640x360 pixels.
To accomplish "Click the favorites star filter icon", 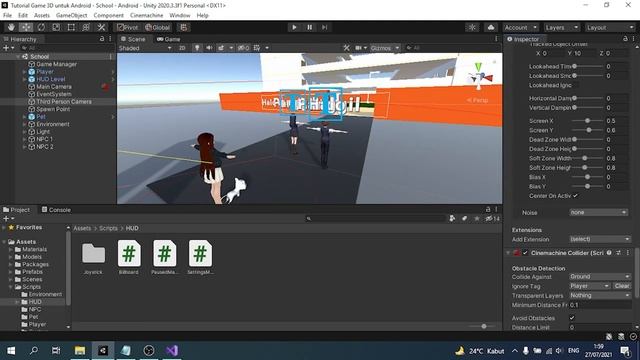I will tap(477, 219).
